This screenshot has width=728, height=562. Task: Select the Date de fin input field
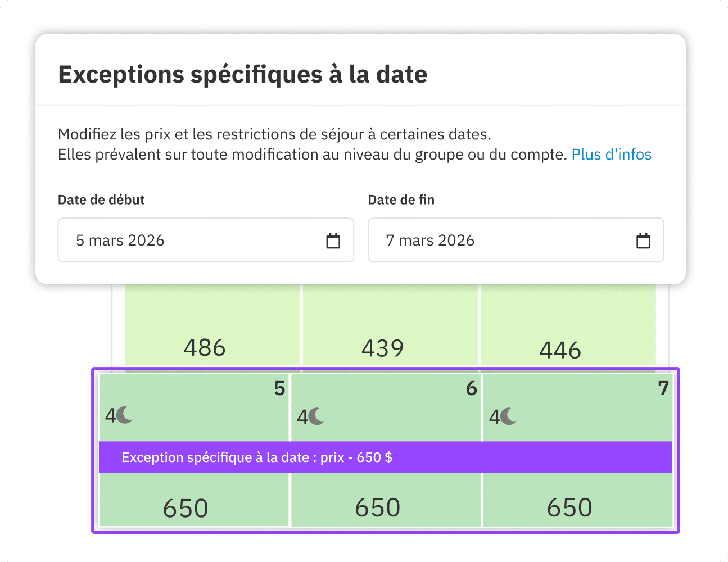click(478, 240)
